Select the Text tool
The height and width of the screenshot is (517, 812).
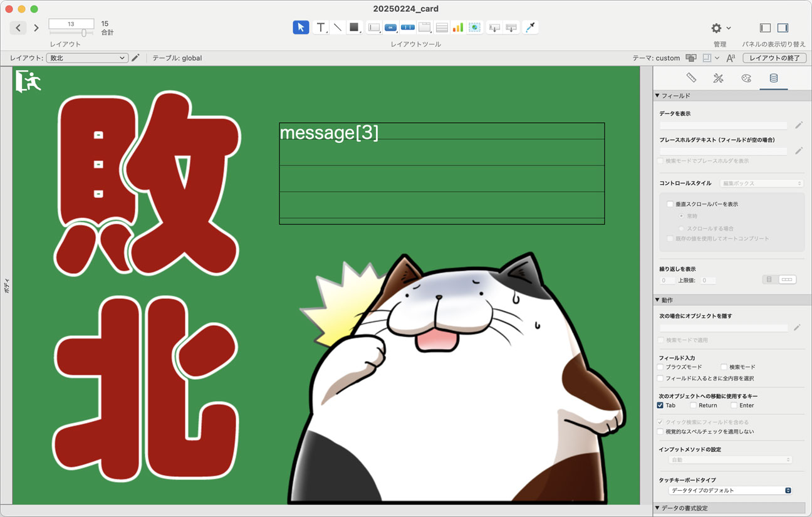tap(321, 27)
